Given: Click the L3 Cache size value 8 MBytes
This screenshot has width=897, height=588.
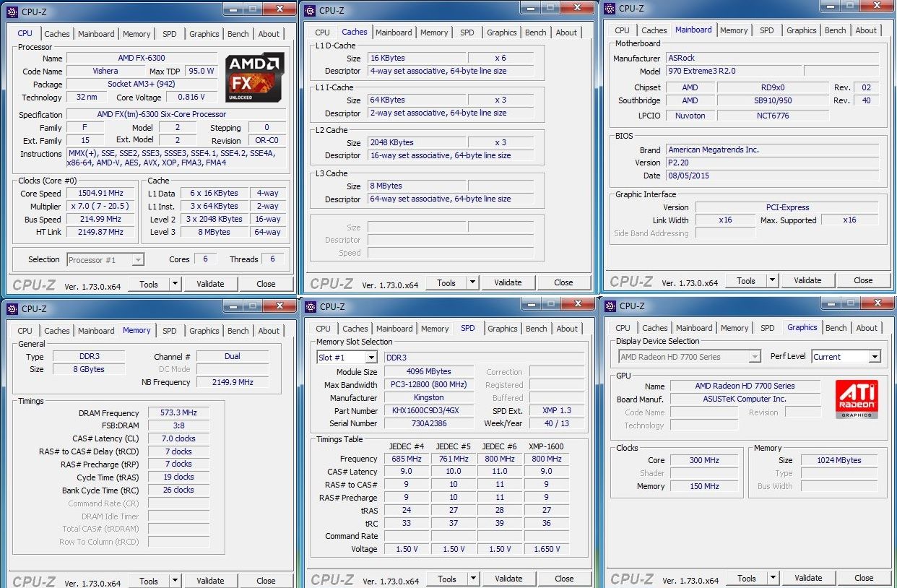Looking at the screenshot, I should pos(416,186).
